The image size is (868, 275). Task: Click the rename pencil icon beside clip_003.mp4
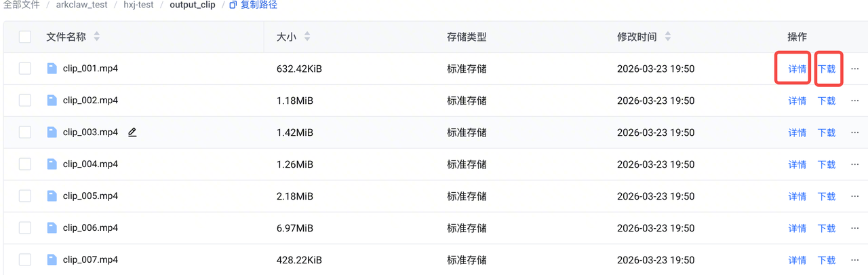[x=132, y=132]
